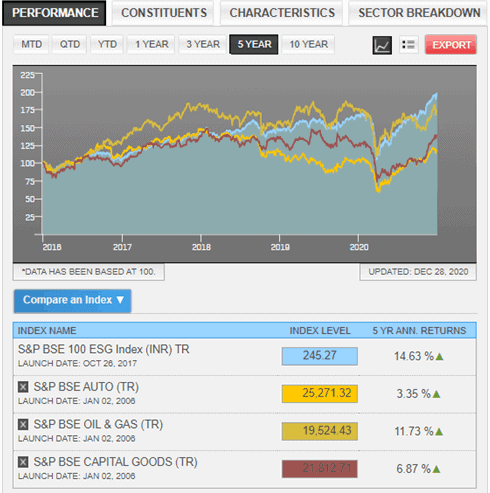Click the green up arrow beside 6.87 %
490x493 pixels.
click(436, 470)
